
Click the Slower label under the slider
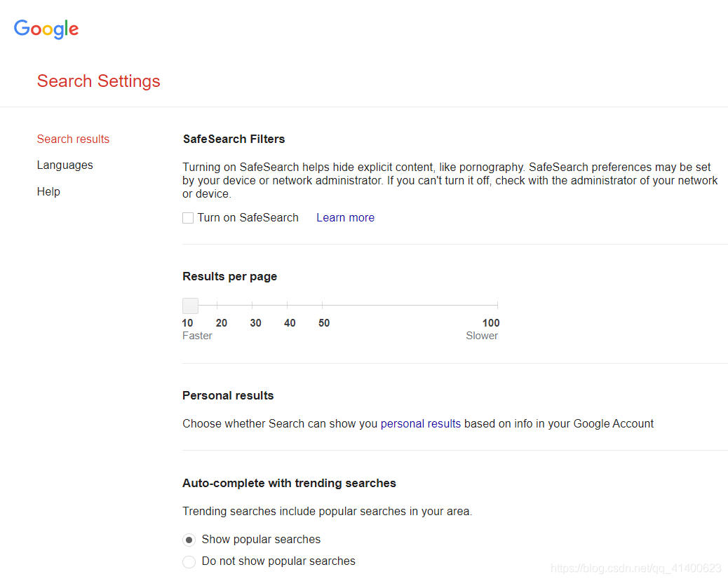click(482, 336)
